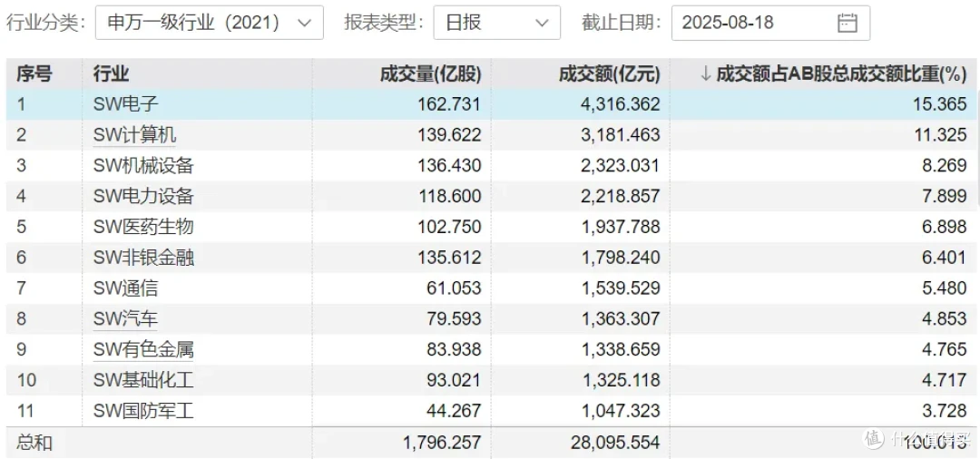
Task: Open the 日报 report type dropdown
Action: 497,23
